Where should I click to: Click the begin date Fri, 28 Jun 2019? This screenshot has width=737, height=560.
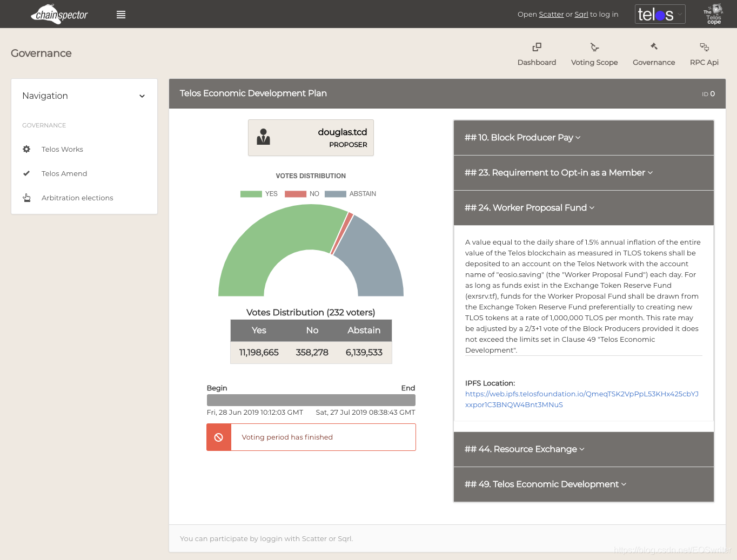coord(255,413)
